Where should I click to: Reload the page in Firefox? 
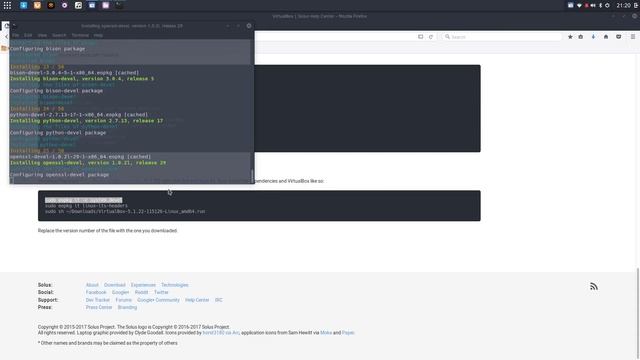coord(431,37)
